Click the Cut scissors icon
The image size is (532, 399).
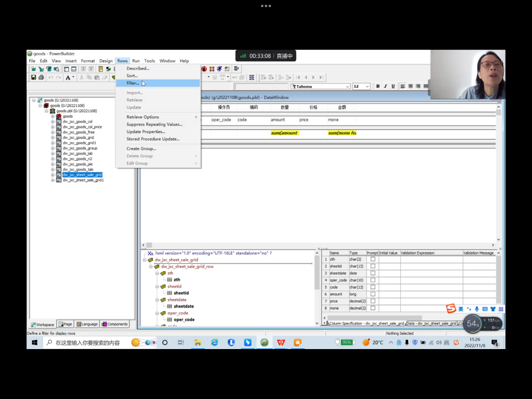coord(81,78)
